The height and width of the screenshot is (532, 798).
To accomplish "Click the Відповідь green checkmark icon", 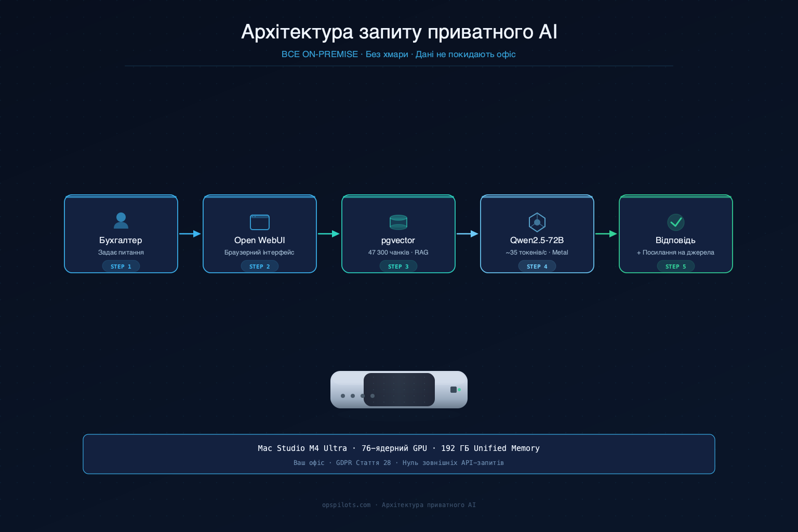I will tap(676, 222).
